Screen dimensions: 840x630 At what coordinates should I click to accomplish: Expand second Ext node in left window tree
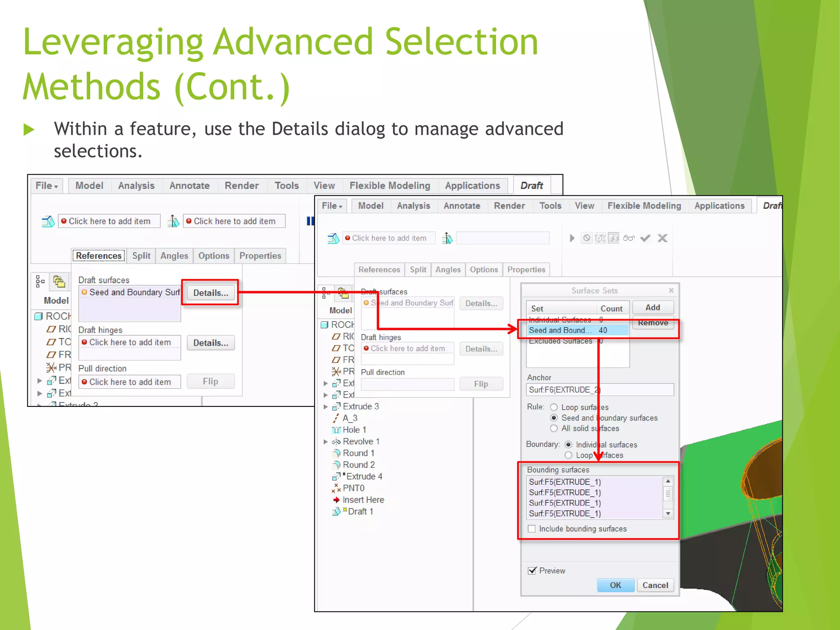[x=40, y=393]
